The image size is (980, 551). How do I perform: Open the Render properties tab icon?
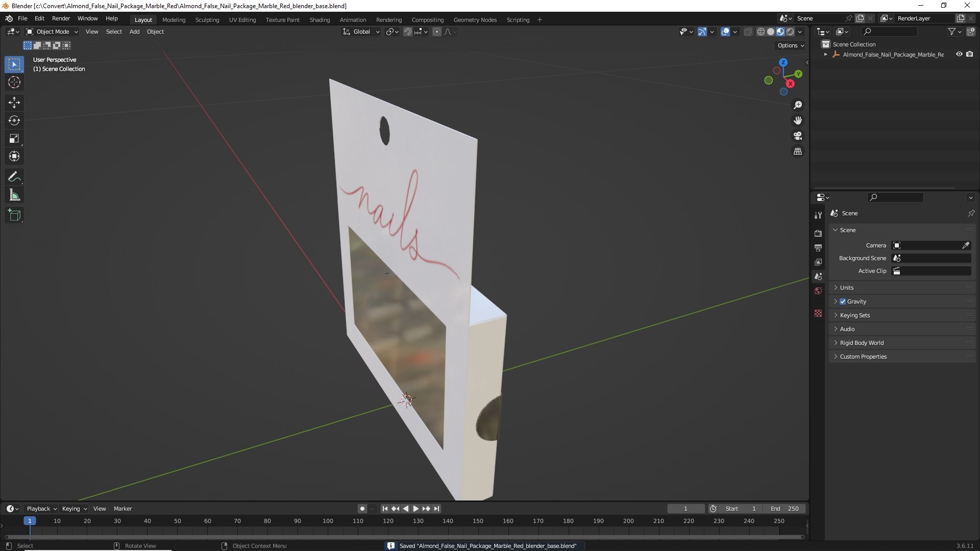tap(818, 233)
